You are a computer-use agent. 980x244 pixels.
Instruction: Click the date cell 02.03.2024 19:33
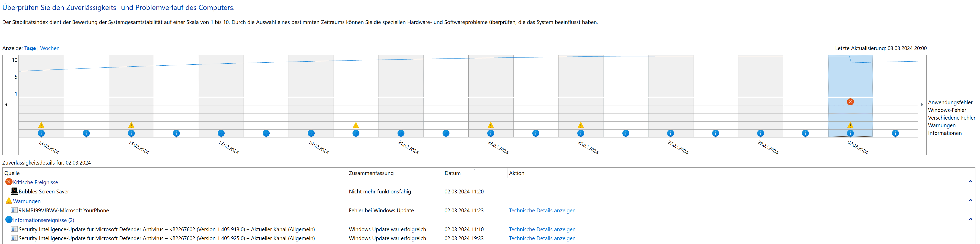464,239
